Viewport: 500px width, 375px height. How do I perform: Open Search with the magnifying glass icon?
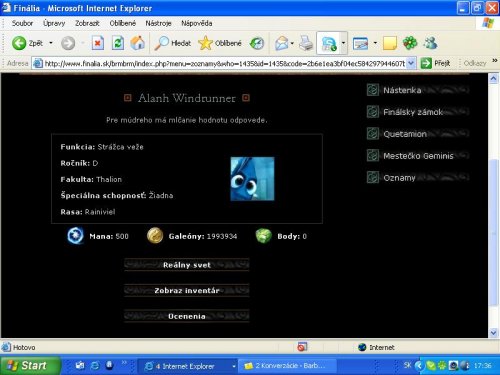point(162,43)
